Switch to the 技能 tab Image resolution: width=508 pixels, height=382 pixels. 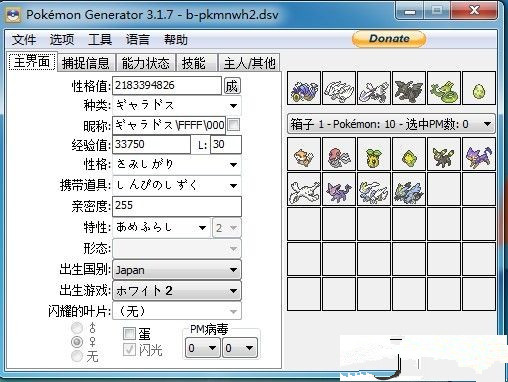point(196,63)
